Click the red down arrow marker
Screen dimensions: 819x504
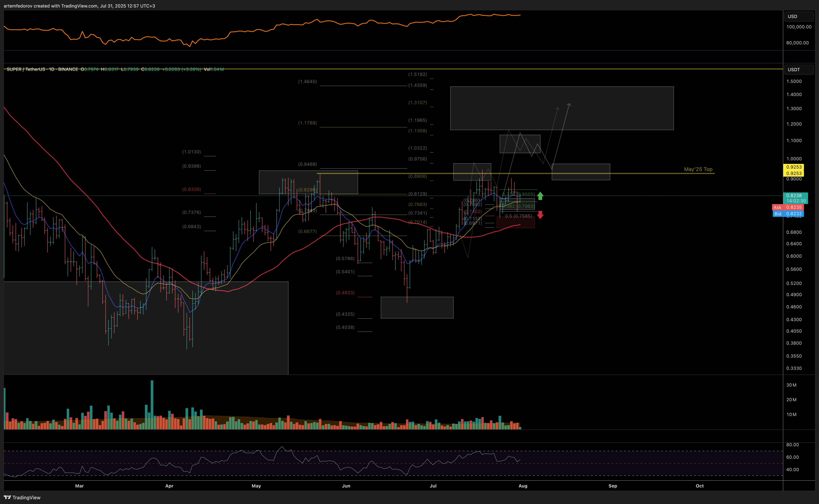tap(540, 215)
